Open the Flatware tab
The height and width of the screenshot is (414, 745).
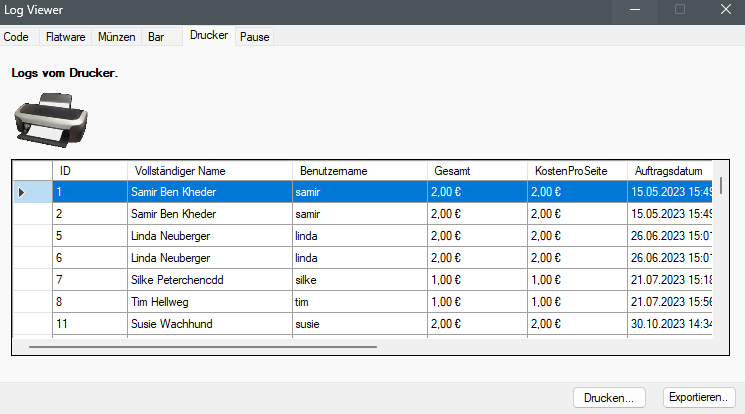coord(66,37)
